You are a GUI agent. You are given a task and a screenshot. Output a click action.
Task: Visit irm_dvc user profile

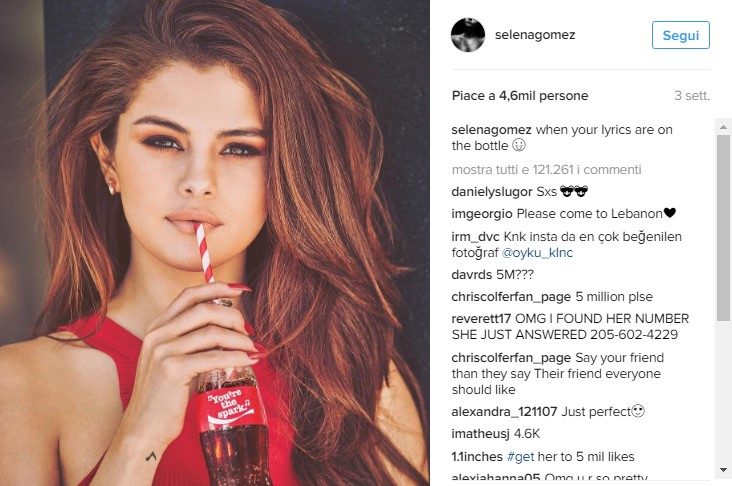point(475,237)
